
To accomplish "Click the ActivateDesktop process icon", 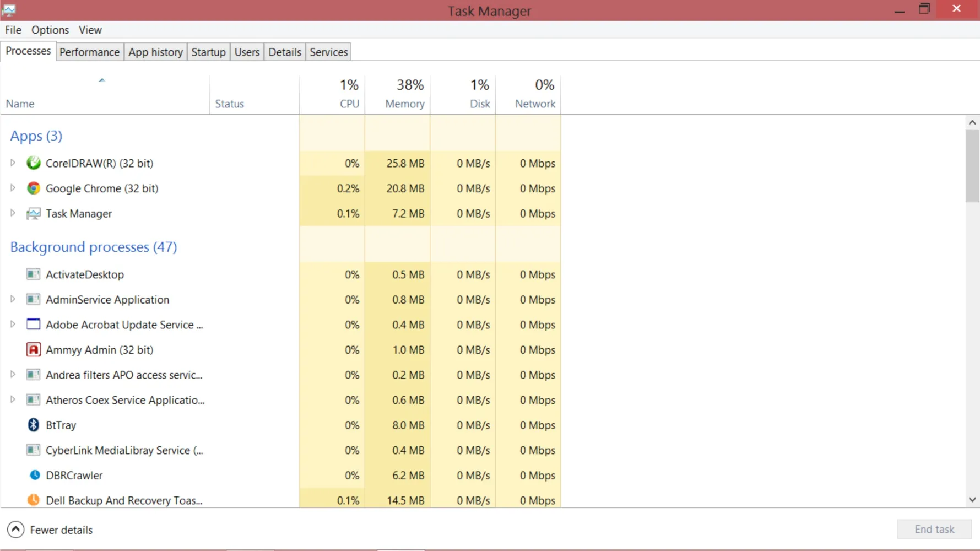I will click(x=34, y=274).
